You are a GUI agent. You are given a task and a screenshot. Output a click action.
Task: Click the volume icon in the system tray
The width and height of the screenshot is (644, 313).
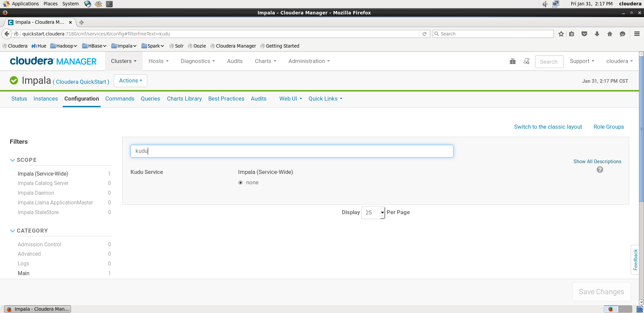pyautogui.click(x=544, y=4)
